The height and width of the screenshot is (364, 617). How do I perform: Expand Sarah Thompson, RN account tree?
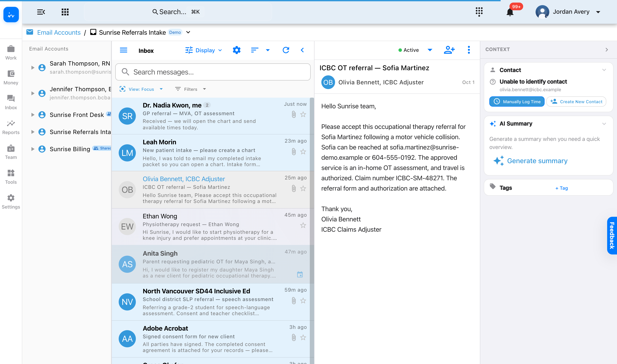(x=33, y=67)
